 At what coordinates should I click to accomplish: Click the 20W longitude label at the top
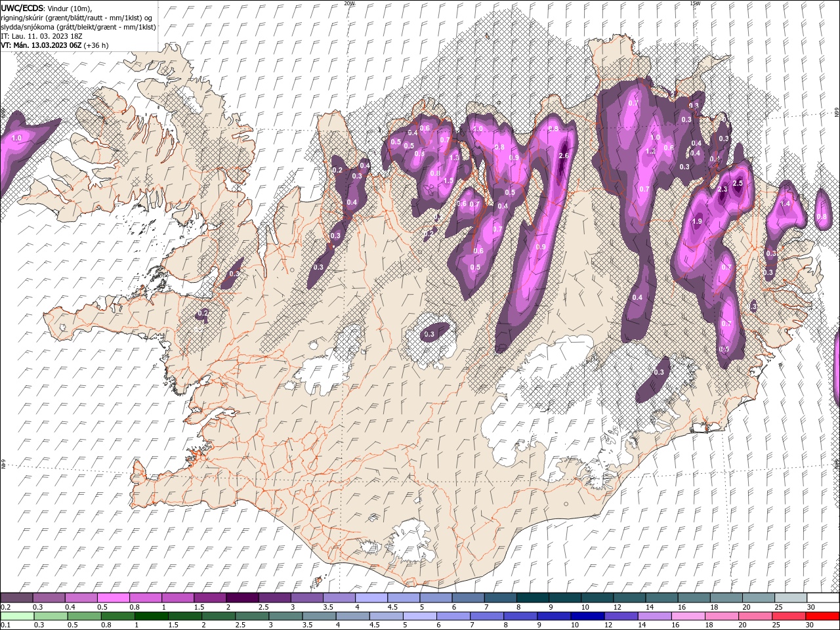pyautogui.click(x=349, y=3)
